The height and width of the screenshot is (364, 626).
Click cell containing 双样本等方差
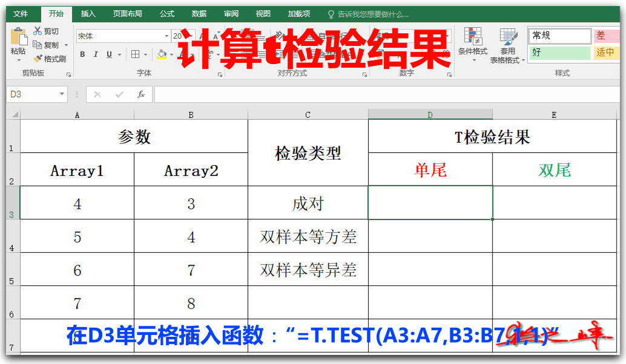click(308, 236)
